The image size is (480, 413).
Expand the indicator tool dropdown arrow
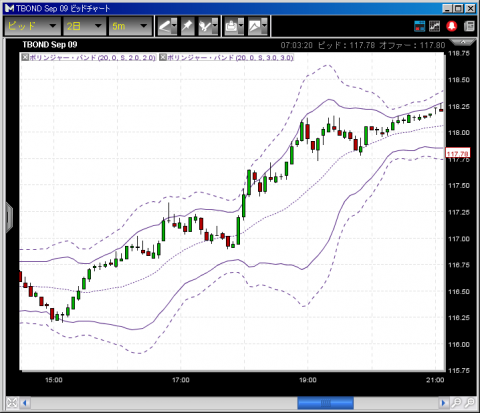(x=215, y=26)
